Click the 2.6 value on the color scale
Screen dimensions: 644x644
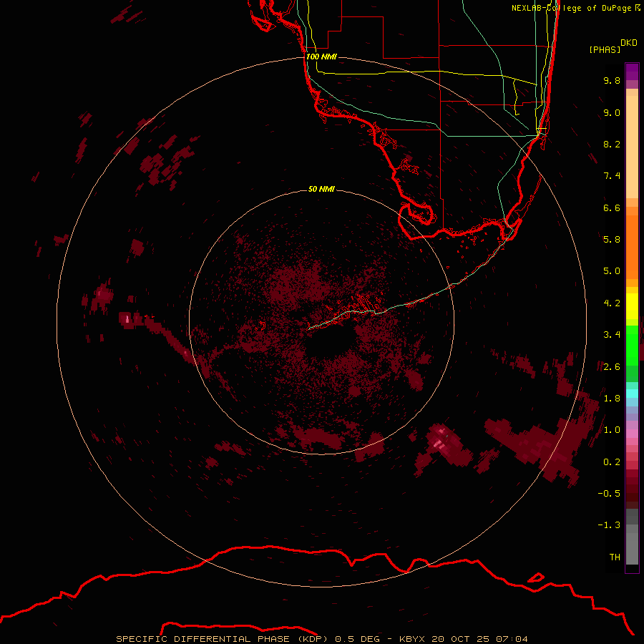[612, 367]
